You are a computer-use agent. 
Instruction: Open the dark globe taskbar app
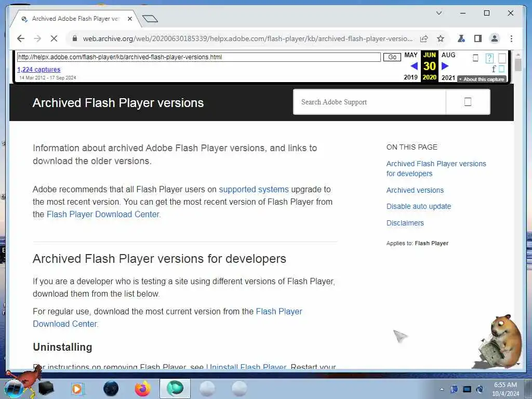(x=111, y=389)
